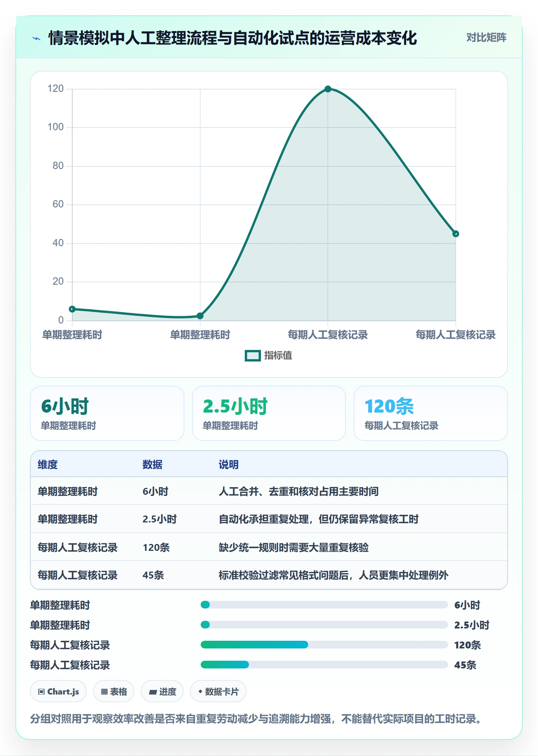Click the chart data point at value 6
538x756 pixels.
(x=72, y=309)
